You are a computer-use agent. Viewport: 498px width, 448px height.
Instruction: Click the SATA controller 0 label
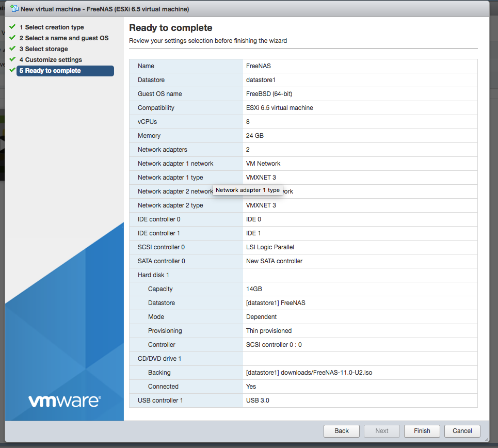click(x=162, y=261)
